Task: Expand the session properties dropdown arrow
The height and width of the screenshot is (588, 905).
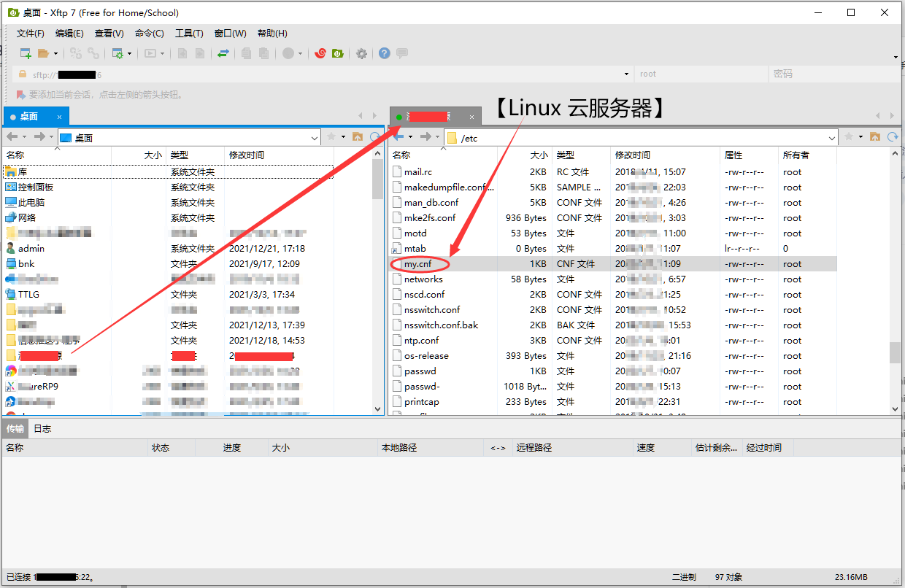Action: (x=129, y=53)
